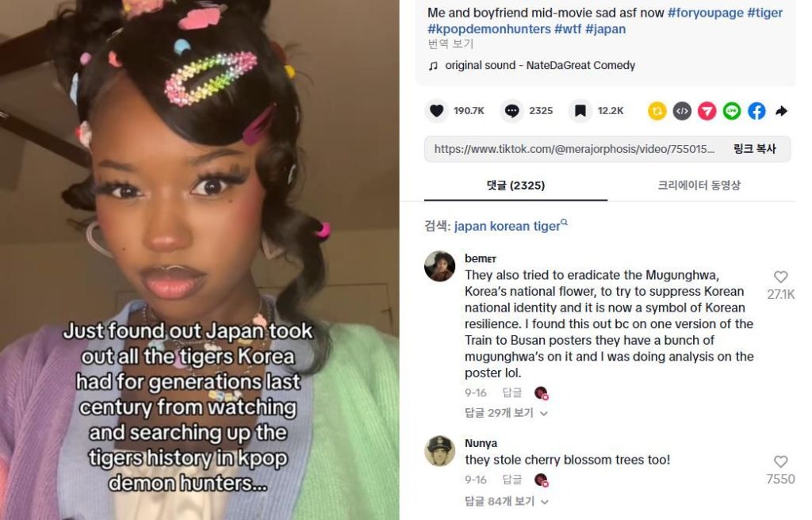This screenshot has height=520, width=812.
Task: Bookmark the video with the save icon
Action: (580, 111)
